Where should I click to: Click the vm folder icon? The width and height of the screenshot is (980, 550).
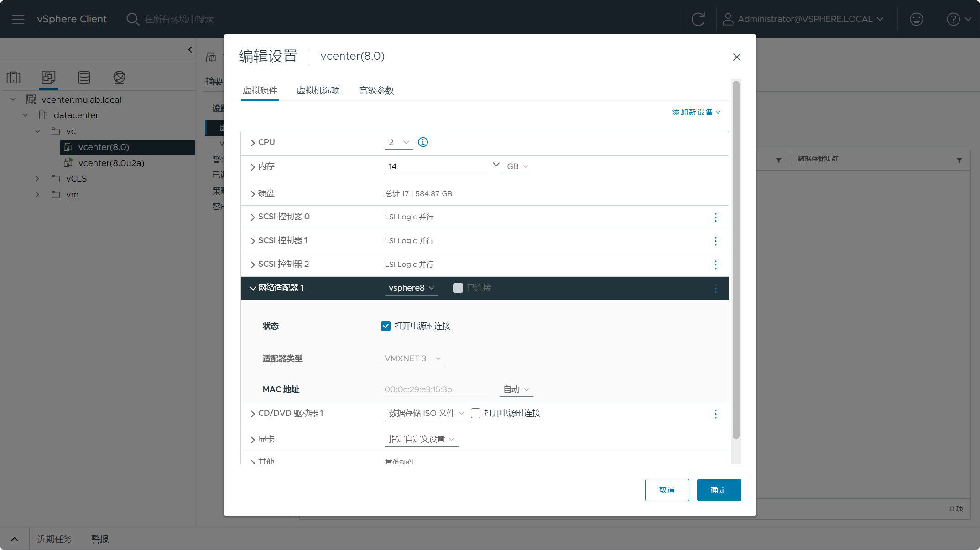pos(56,195)
